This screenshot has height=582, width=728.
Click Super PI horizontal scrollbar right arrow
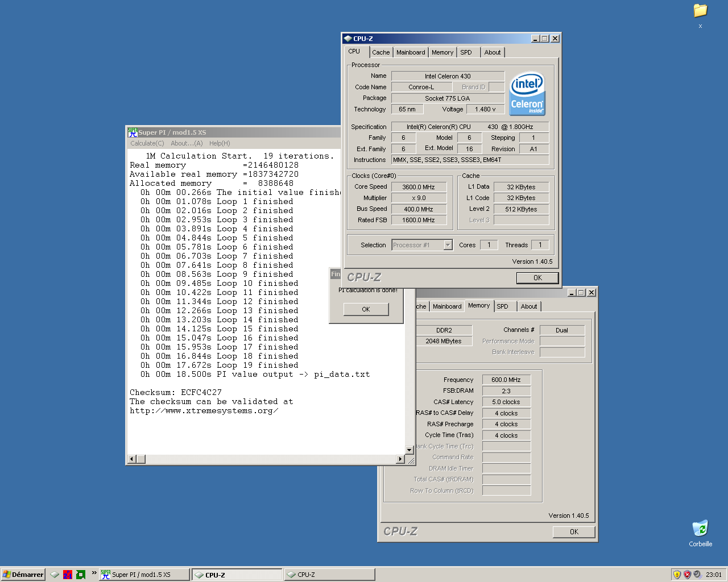400,459
